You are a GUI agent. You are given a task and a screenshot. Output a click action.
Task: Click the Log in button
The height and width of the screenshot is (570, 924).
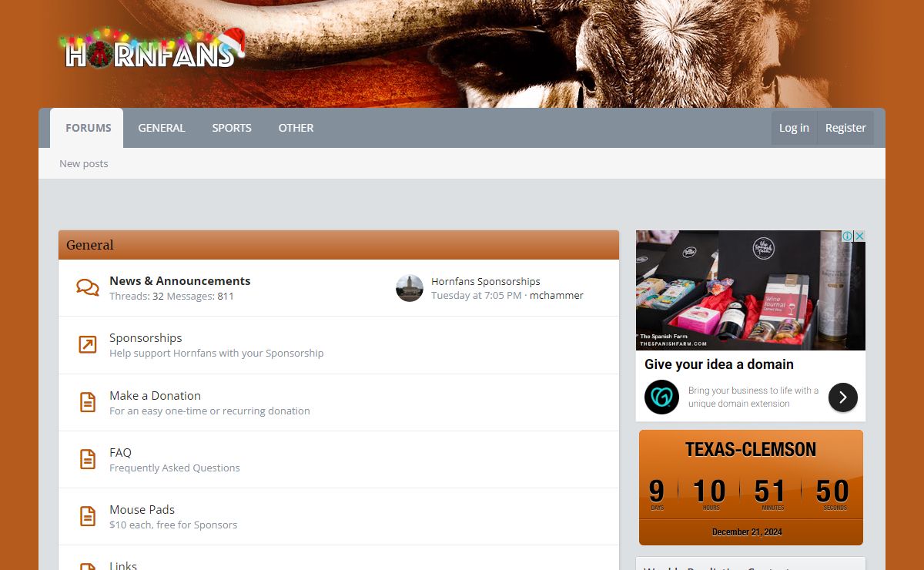(x=794, y=128)
